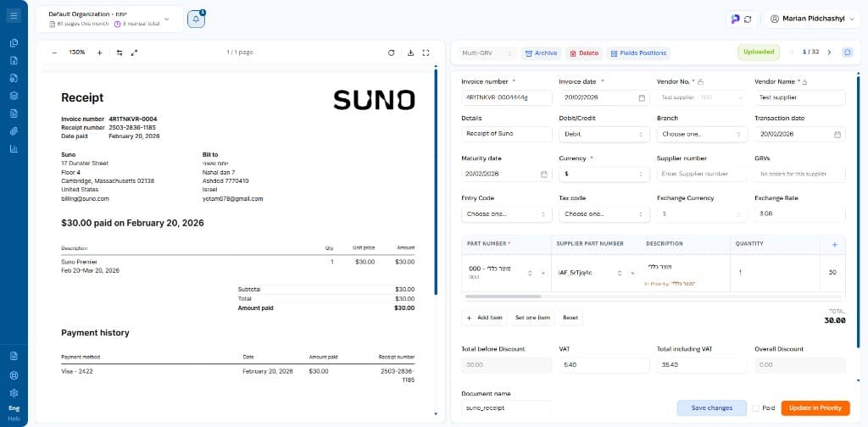Go to the next invoice arrow

tap(829, 53)
